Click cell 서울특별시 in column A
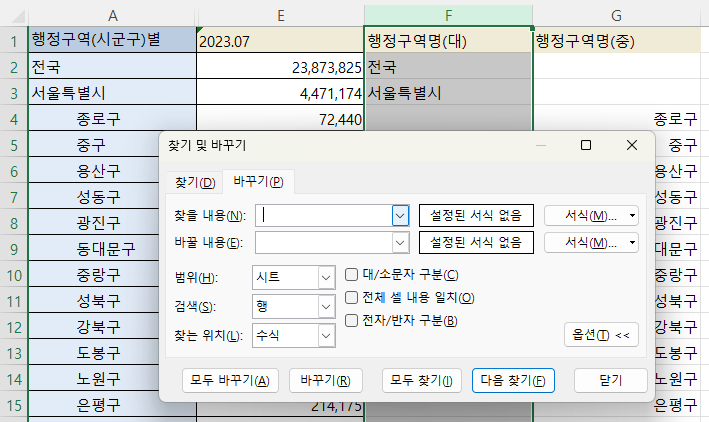 113,93
